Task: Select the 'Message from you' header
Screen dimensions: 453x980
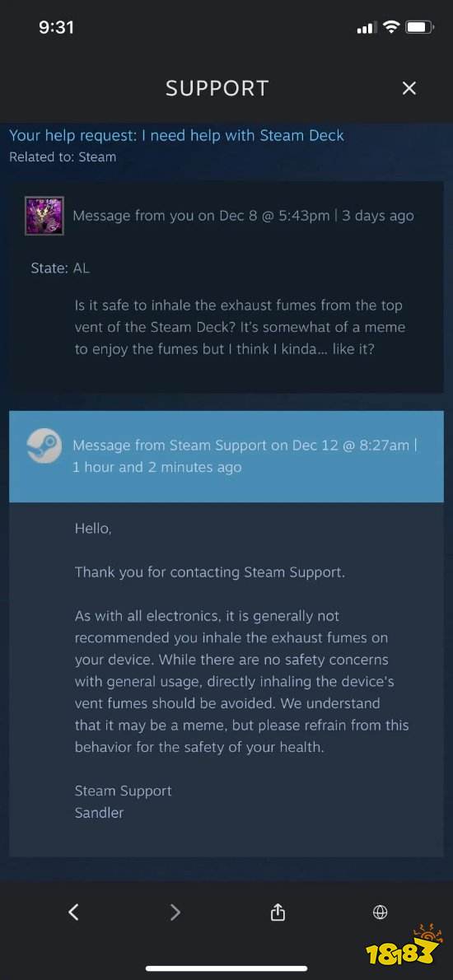Action: [x=243, y=216]
